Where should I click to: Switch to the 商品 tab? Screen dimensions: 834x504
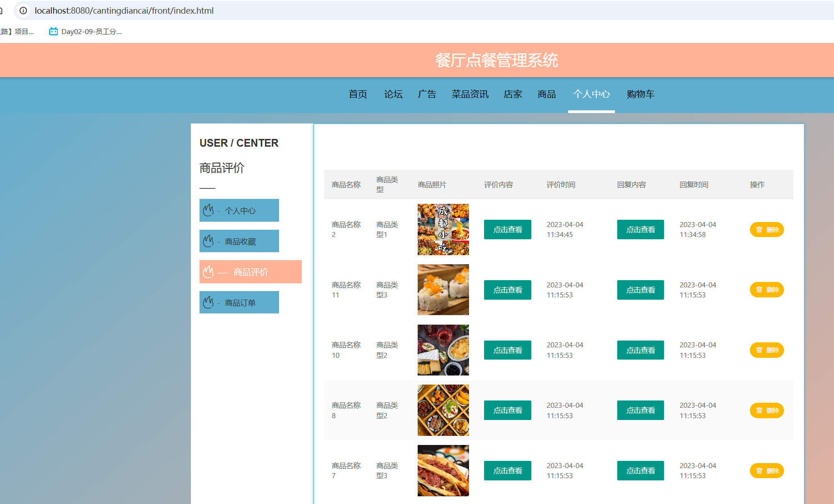click(546, 94)
